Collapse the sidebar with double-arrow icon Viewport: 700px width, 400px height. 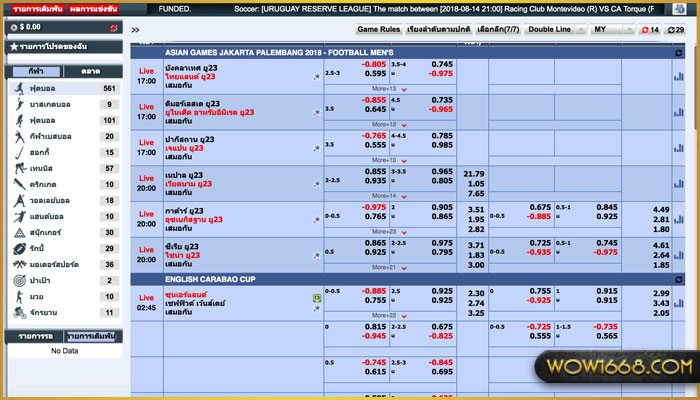[x=136, y=30]
